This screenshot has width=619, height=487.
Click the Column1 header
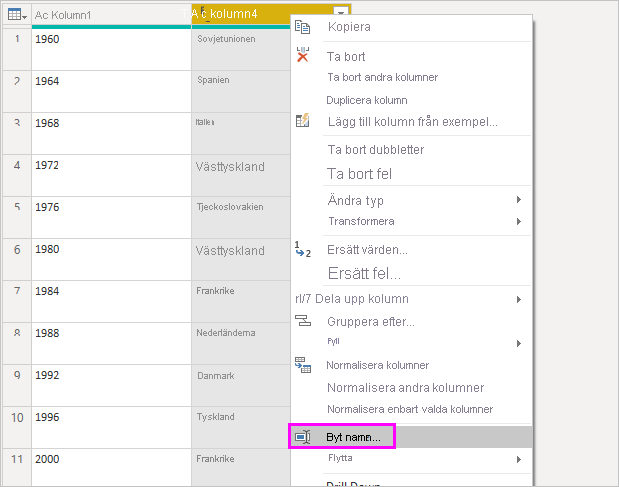(110, 14)
